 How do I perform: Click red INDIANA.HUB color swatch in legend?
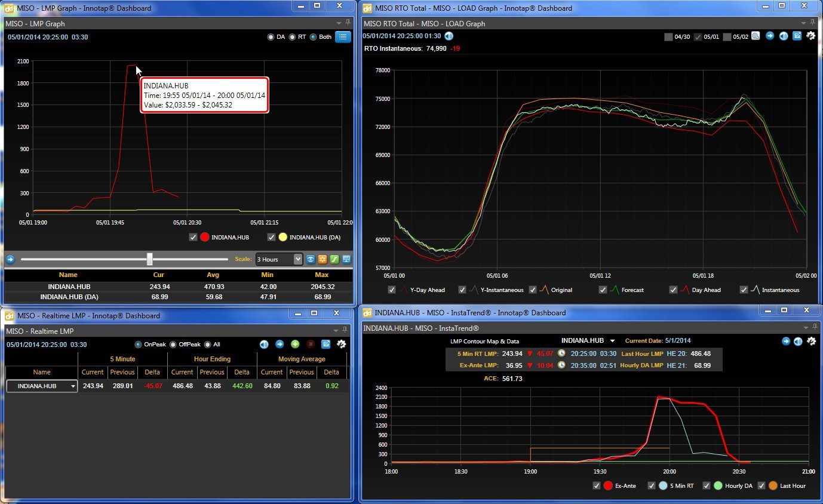click(205, 237)
